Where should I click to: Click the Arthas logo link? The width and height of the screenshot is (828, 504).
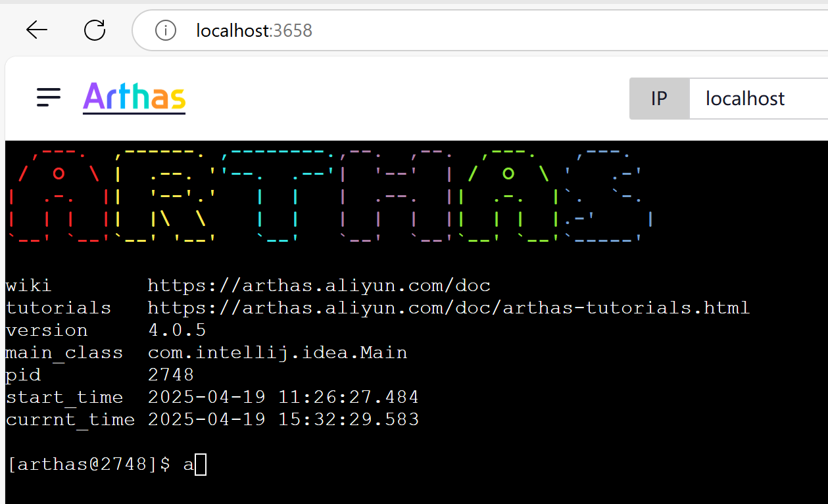134,98
